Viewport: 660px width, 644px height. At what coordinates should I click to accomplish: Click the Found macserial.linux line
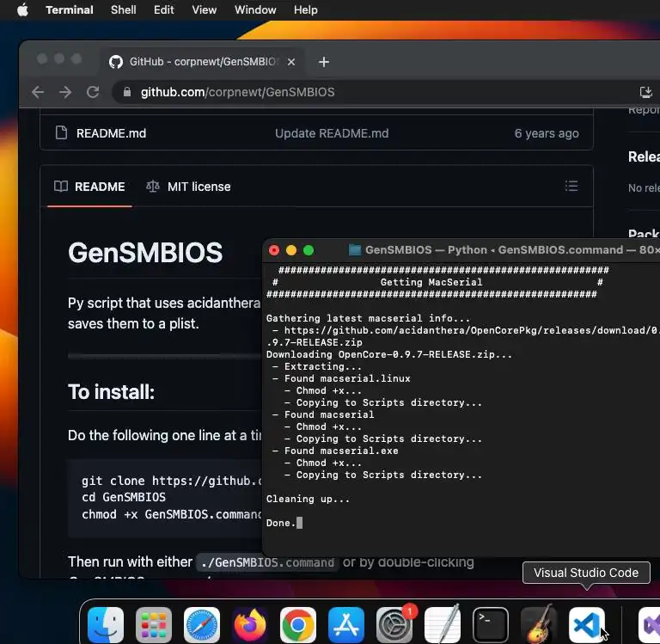click(x=347, y=378)
